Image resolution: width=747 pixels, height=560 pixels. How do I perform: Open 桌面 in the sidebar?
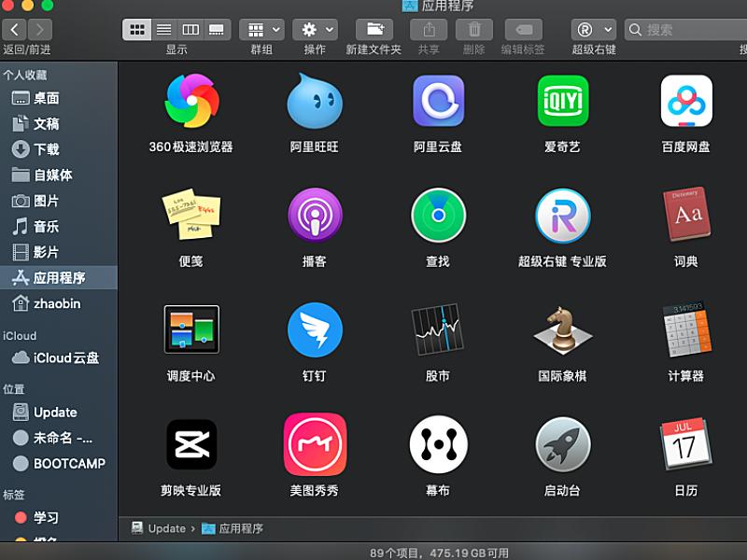pyautogui.click(x=59, y=98)
